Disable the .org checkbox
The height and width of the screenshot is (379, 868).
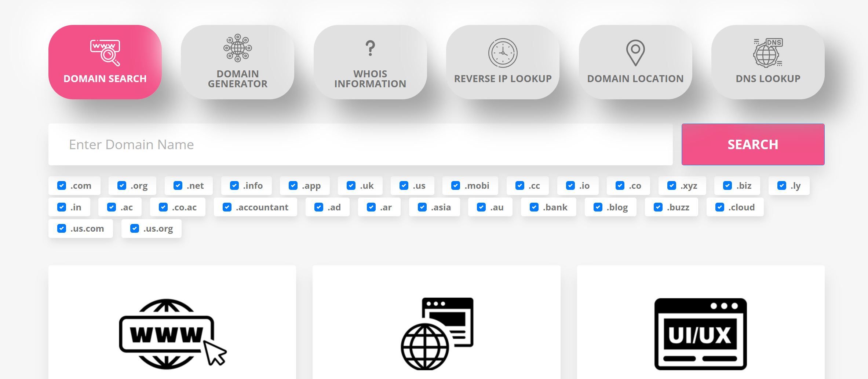click(121, 186)
